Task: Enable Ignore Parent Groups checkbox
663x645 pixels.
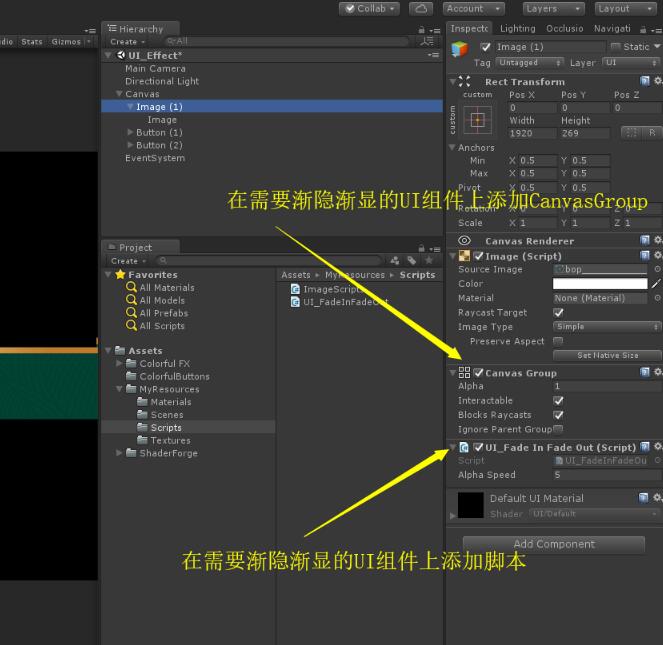Action: (x=558, y=429)
